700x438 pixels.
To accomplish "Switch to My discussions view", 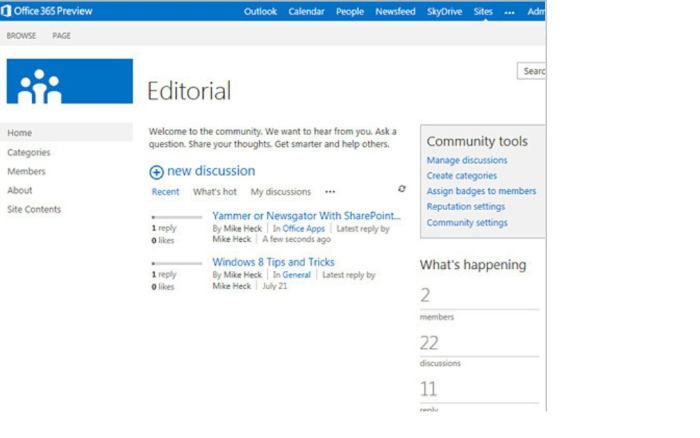I will point(280,192).
